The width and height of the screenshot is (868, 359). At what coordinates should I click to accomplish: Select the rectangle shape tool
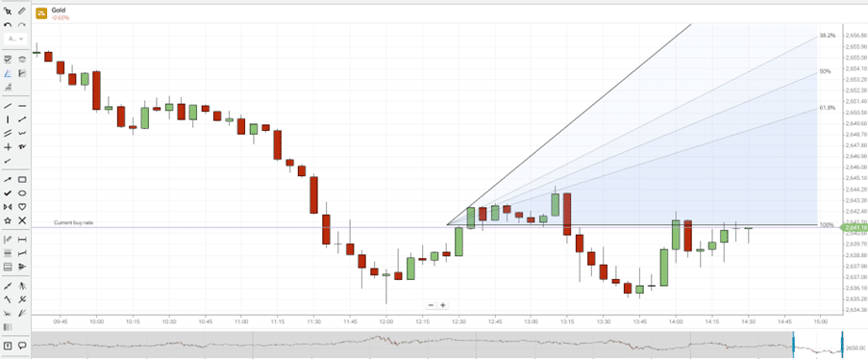(x=22, y=179)
